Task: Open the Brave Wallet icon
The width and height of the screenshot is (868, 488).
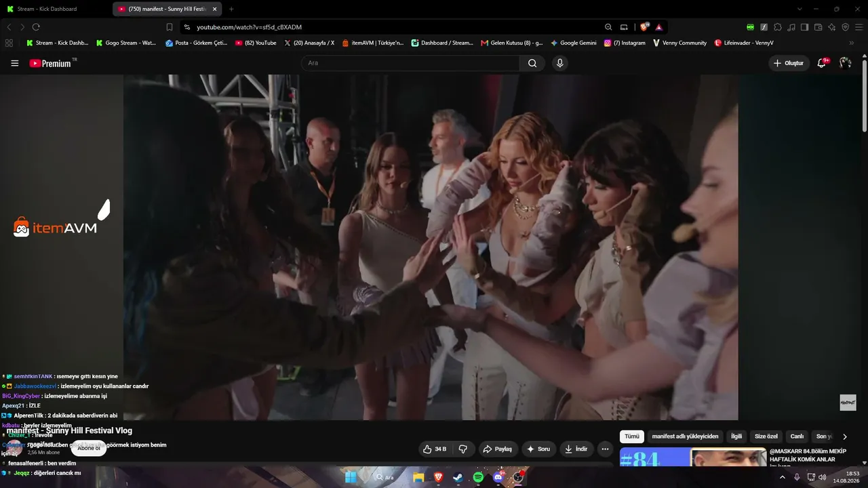Action: 818,27
